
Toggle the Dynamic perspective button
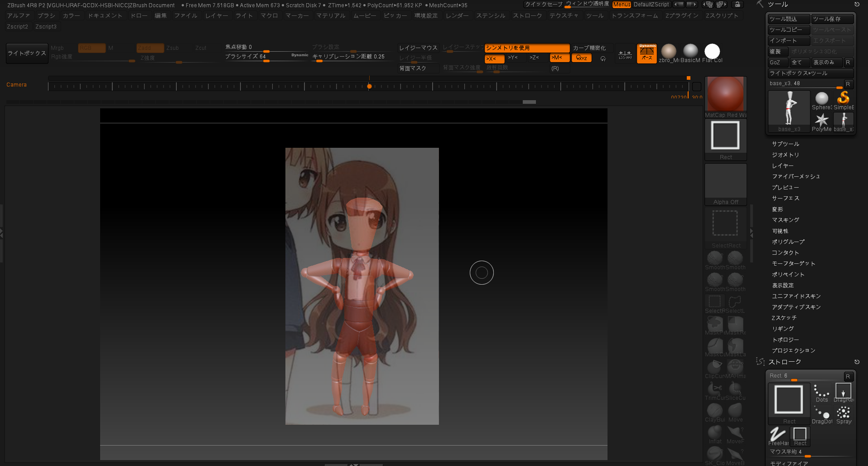click(x=646, y=53)
